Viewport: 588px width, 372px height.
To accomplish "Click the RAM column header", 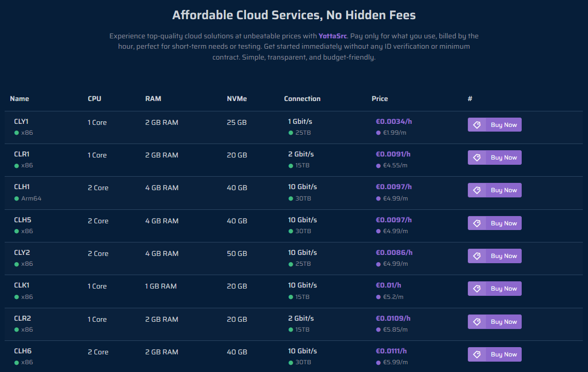I will [x=153, y=98].
